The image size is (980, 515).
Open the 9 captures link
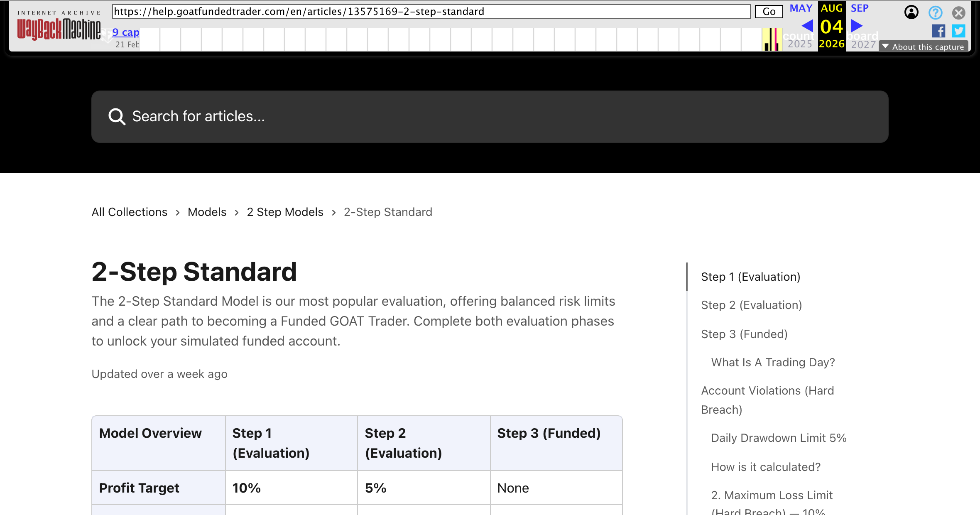pyautogui.click(x=125, y=32)
